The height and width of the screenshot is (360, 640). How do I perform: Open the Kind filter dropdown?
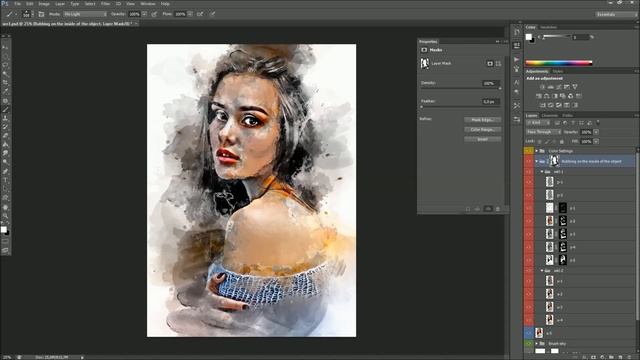point(538,122)
